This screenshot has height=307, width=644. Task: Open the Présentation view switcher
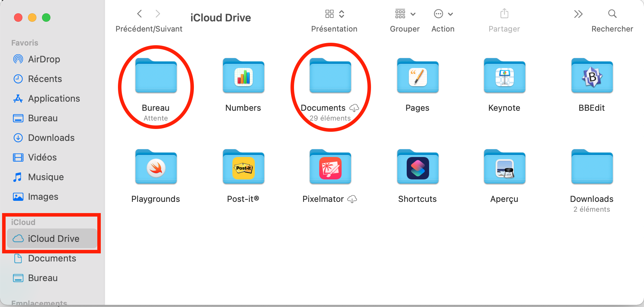tap(334, 14)
